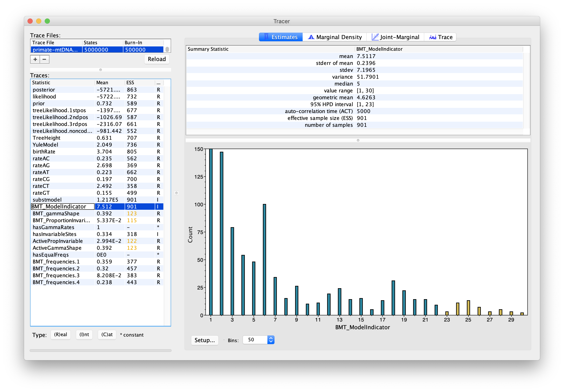
Task: Click the split pane divider handle between panels
Action: coord(176,193)
